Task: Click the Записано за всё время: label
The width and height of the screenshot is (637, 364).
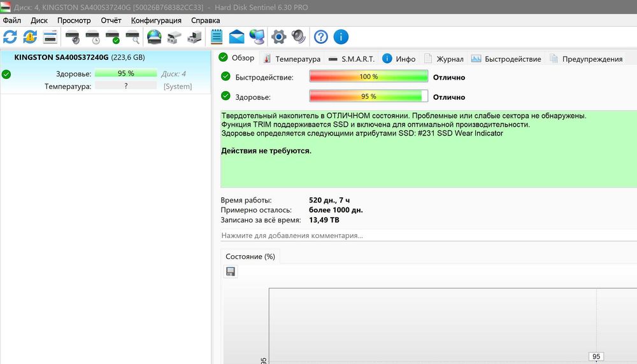Action: point(261,220)
